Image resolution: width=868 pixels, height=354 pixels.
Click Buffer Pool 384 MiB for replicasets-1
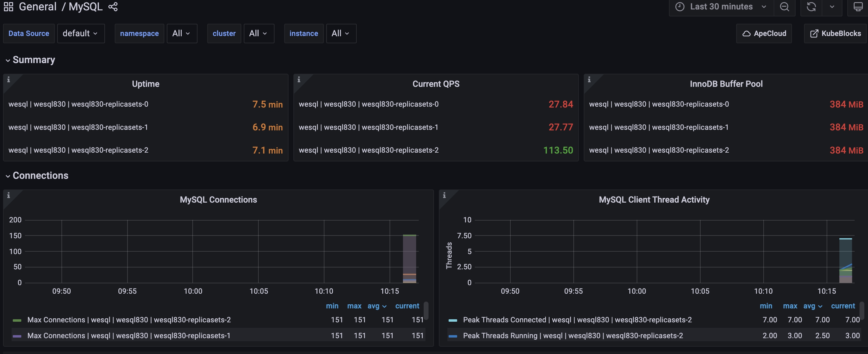(x=846, y=127)
